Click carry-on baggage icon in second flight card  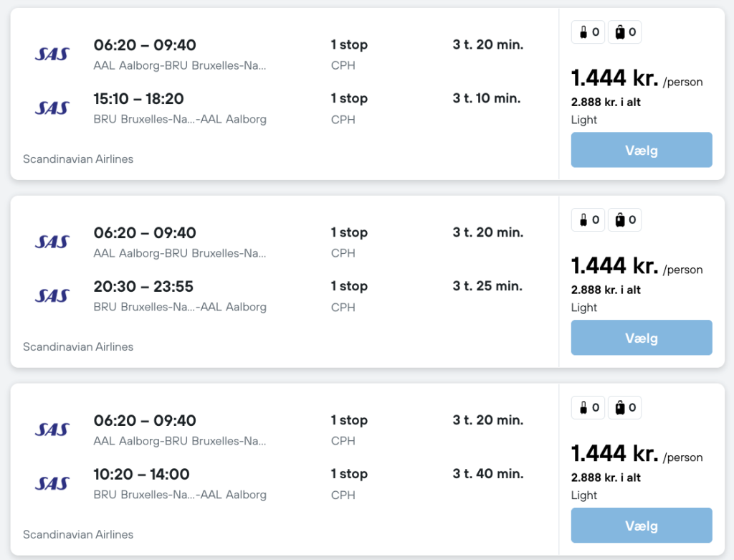(x=583, y=220)
